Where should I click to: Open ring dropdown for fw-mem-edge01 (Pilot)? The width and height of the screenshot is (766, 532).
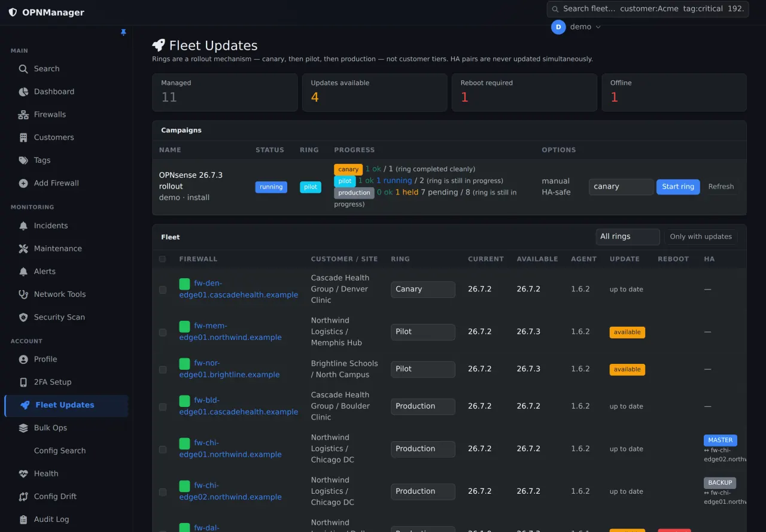pos(423,332)
